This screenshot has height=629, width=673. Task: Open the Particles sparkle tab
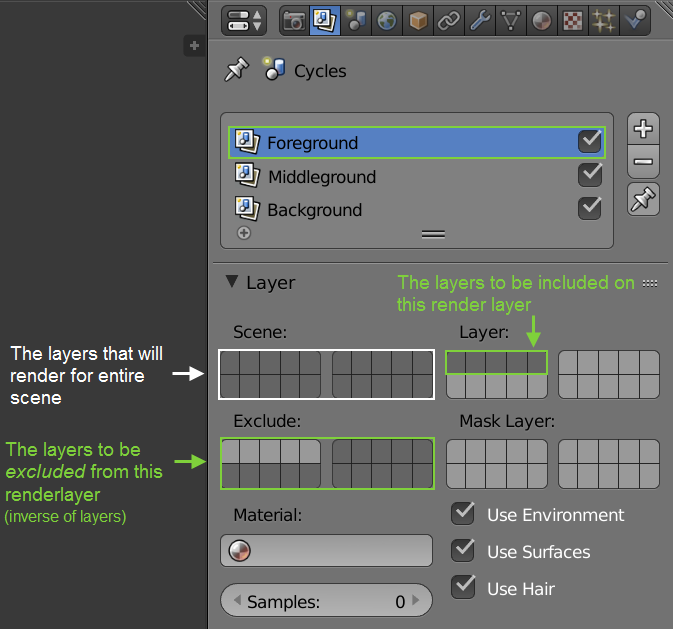(x=603, y=21)
